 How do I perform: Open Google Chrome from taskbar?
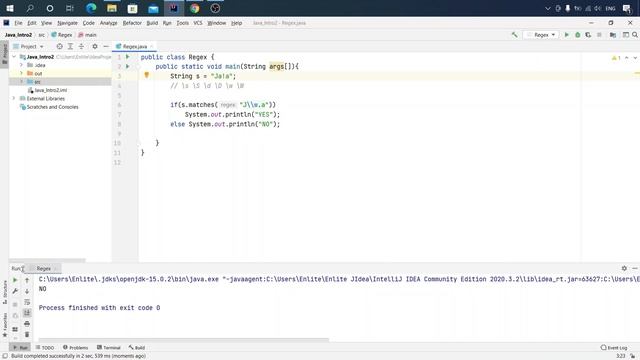[195, 8]
